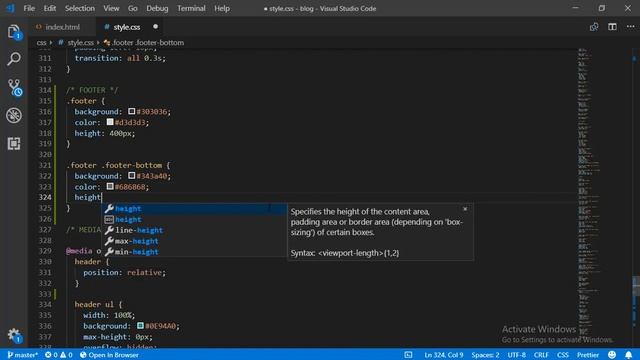The width and height of the screenshot is (640, 360).
Task: Open the Debug view in activity bar
Action: tap(14, 116)
